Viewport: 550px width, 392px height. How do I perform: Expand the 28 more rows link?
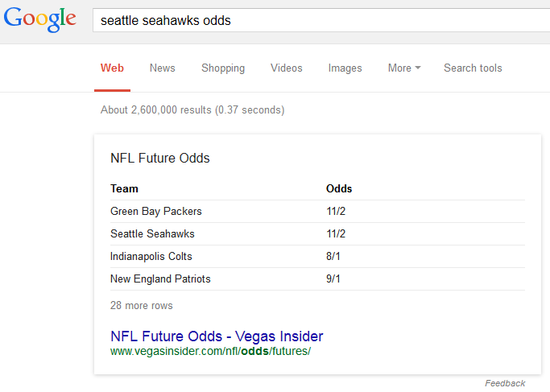(141, 306)
